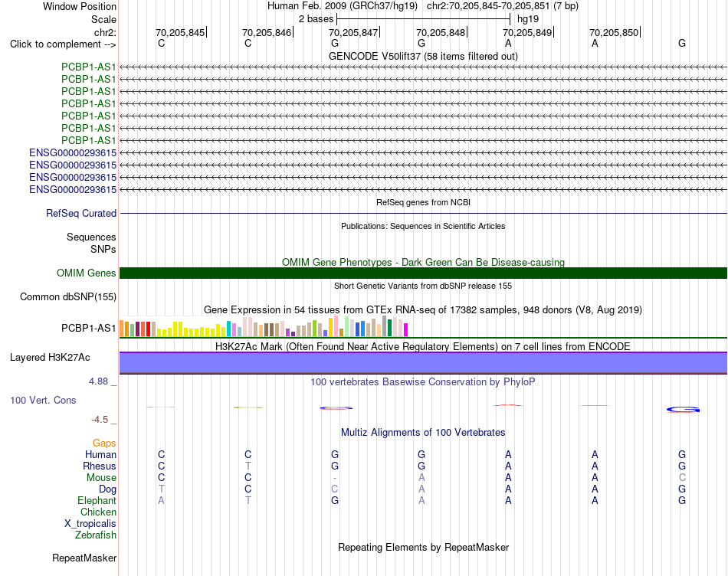
Task: Click the 100 Vert. Cons label
Action: click(x=43, y=400)
